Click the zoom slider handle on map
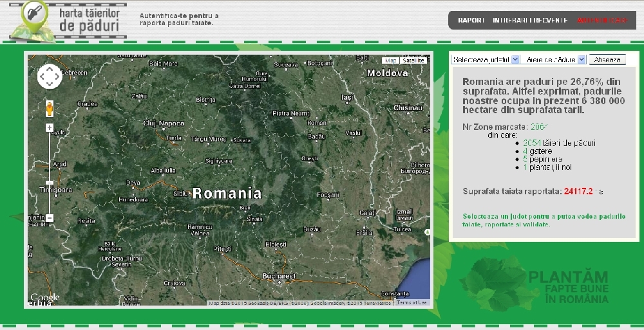Image resolution: width=644 pixels, height=330 pixels. (50, 182)
